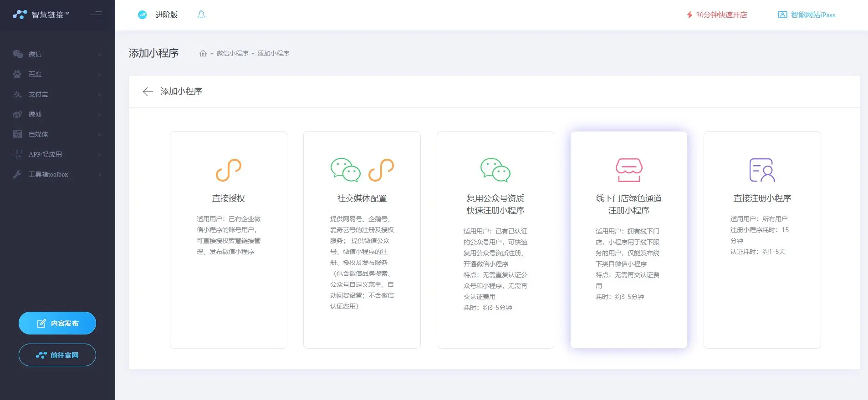The height and width of the screenshot is (400, 868).
Task: Open the APP/轻应用 menu item
Action: coord(57,154)
